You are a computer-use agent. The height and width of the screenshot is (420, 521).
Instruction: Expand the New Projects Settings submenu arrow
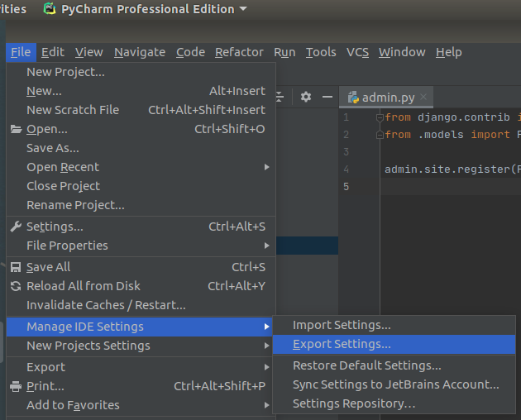tap(266, 346)
